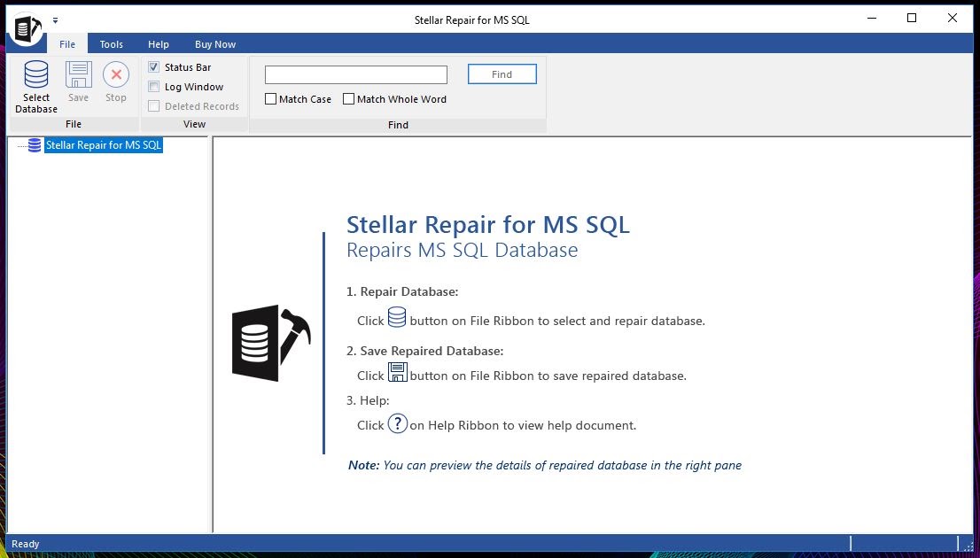Switch to the Tools ribbon tab
The width and height of the screenshot is (980, 558).
click(x=111, y=43)
